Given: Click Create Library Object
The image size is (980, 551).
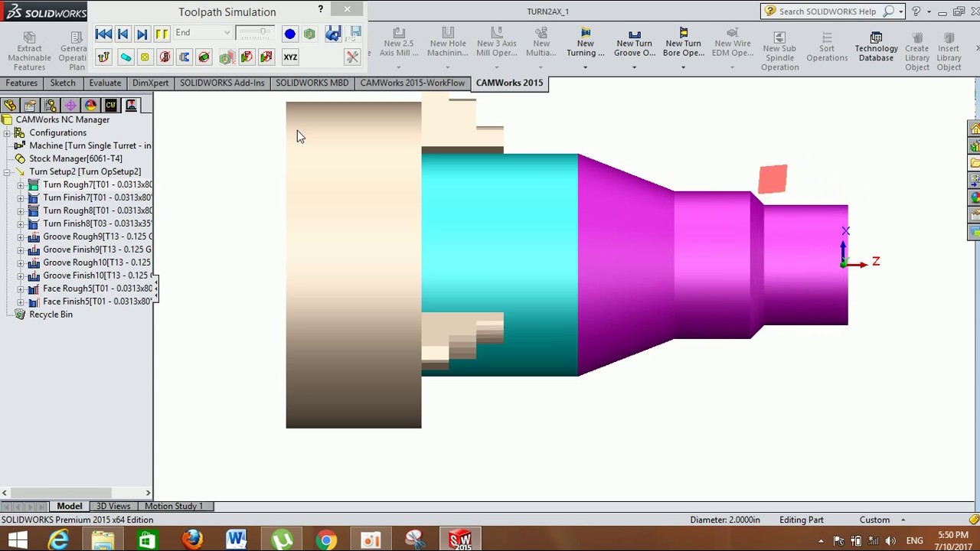Looking at the screenshot, I should tap(916, 51).
